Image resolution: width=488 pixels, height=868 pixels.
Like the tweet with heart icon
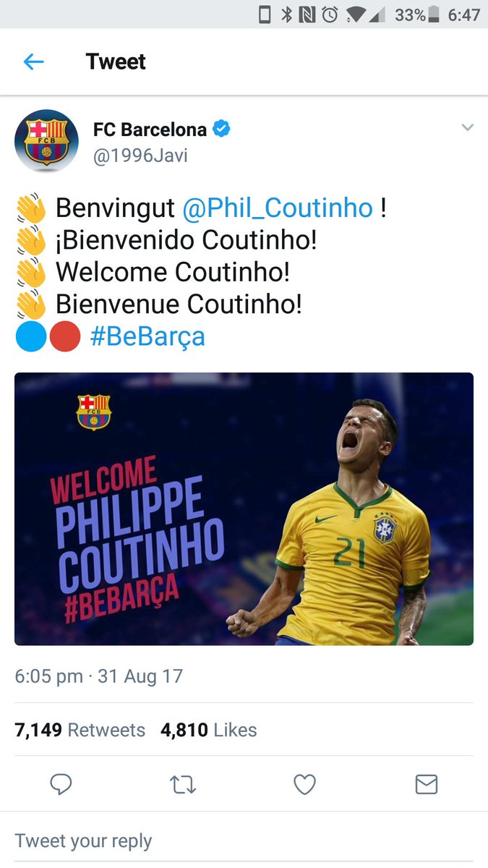point(305,784)
